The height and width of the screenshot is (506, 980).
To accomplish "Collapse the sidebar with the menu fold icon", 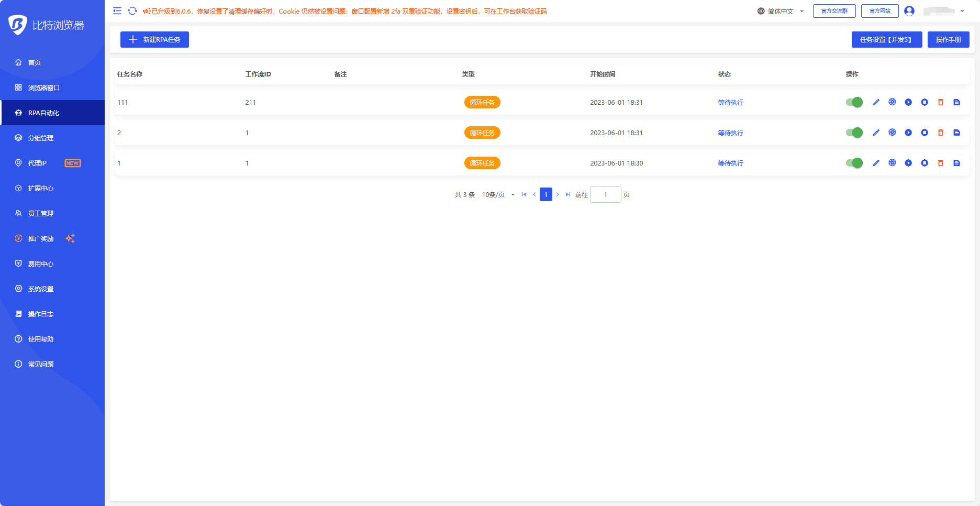I will coord(117,11).
